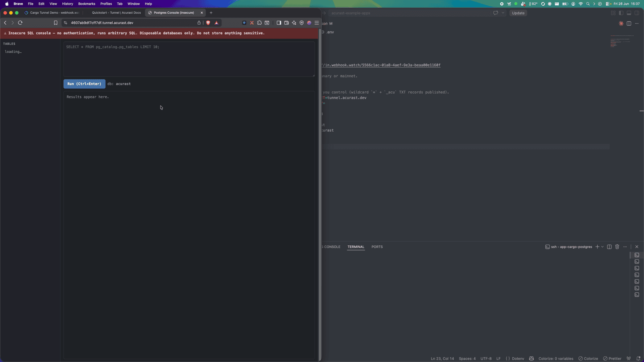This screenshot has width=644, height=362.
Task: Change indentation via 'Spaces: 4'
Action: [467, 358]
